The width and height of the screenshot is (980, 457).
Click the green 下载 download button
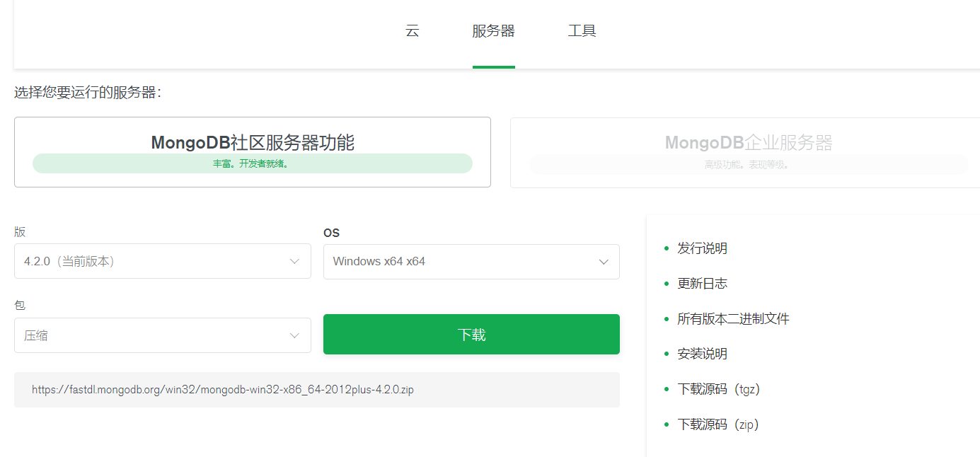coord(471,334)
